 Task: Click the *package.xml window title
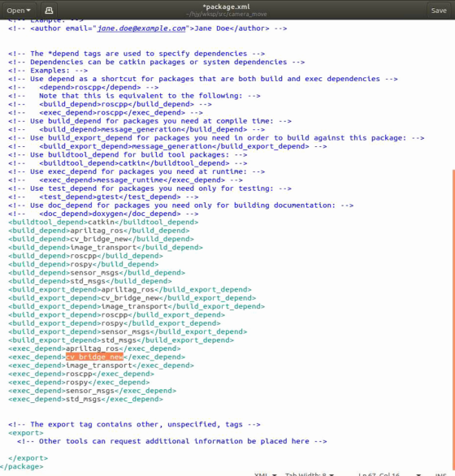(227, 6)
